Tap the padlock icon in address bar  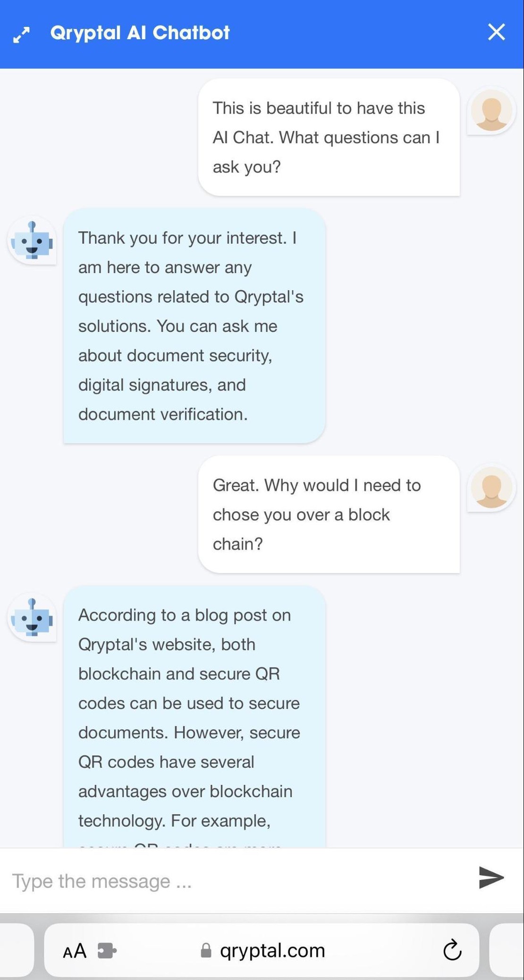[206, 950]
